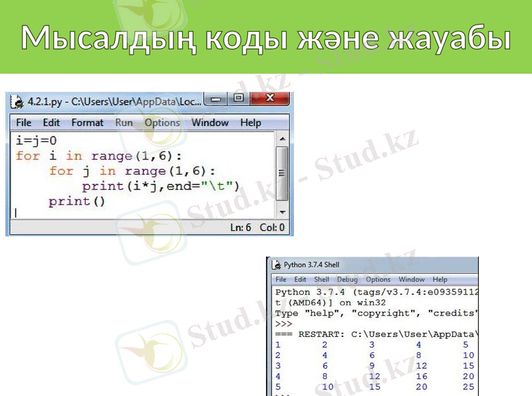The height and width of the screenshot is (396, 532).
Task: Click the Ln 6 Col 0 status indicator
Action: coord(258,226)
